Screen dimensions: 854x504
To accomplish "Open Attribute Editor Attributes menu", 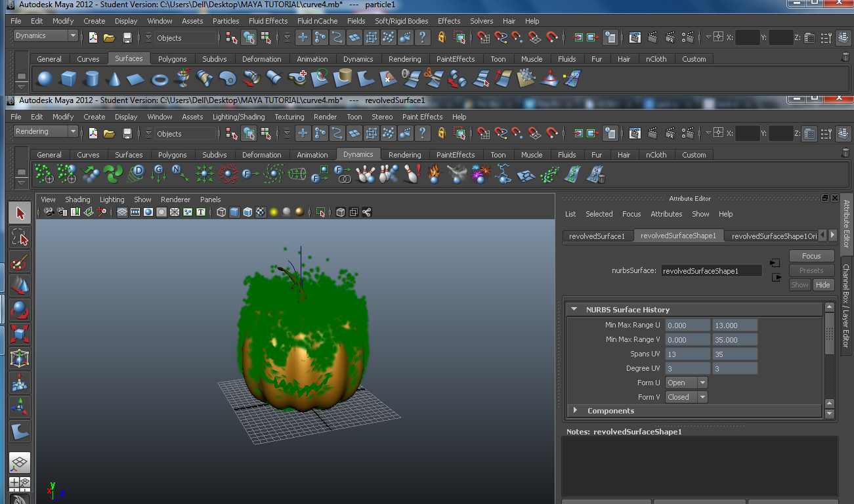I will pos(666,214).
